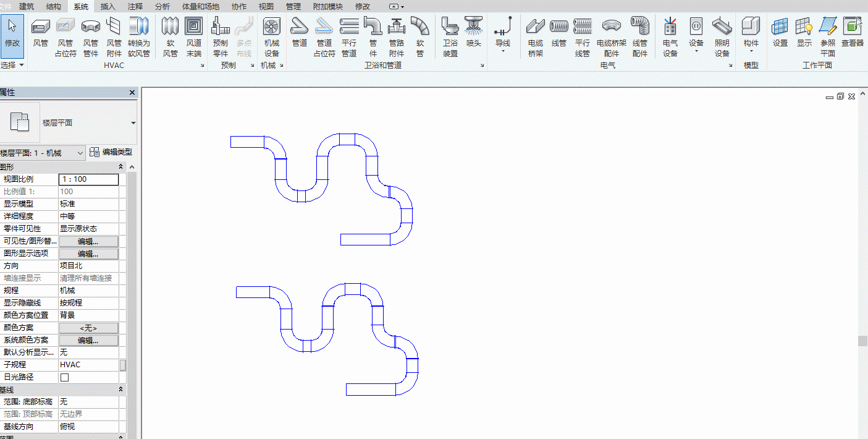Image resolution: width=868 pixels, height=439 pixels.
Task: Click the 管道 pipe tool
Action: pyautogui.click(x=300, y=32)
